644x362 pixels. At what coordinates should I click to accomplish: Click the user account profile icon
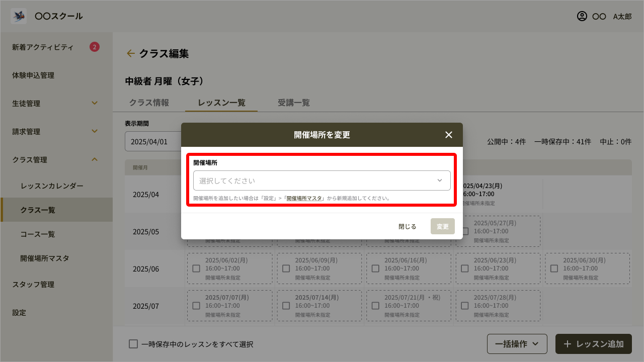(x=582, y=16)
